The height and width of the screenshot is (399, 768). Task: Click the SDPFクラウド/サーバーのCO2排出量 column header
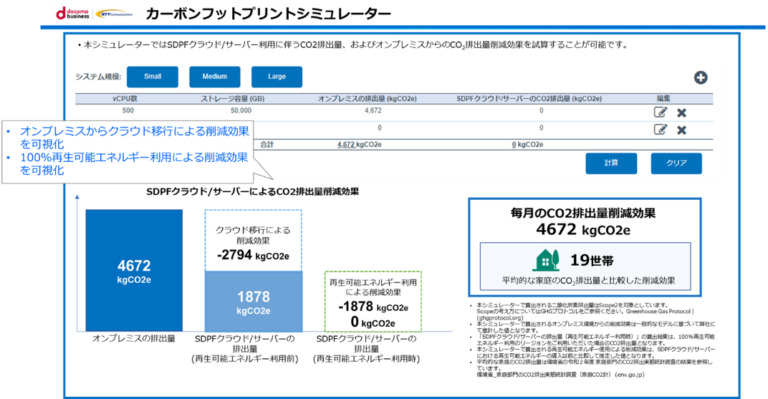[529, 98]
